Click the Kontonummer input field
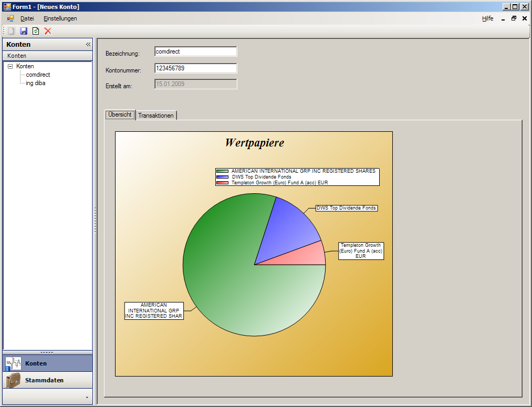This screenshot has height=407, width=532. click(x=196, y=68)
